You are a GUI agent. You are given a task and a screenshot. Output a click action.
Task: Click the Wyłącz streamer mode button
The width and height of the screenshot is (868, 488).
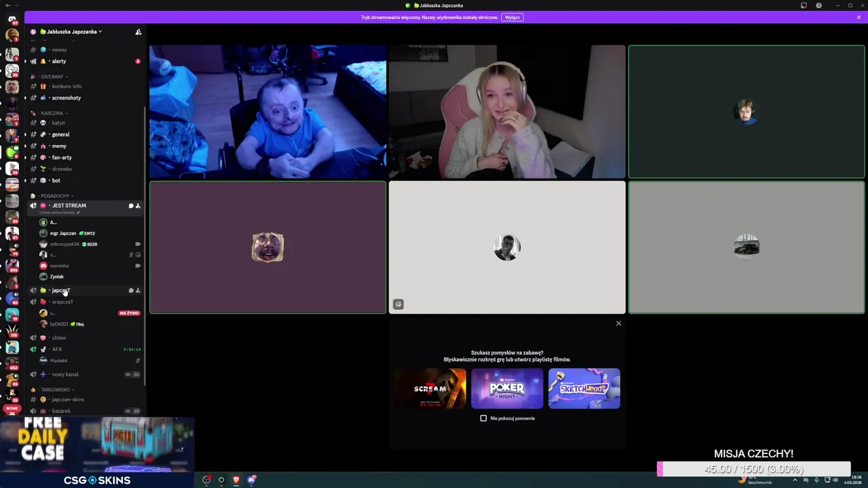pyautogui.click(x=512, y=17)
